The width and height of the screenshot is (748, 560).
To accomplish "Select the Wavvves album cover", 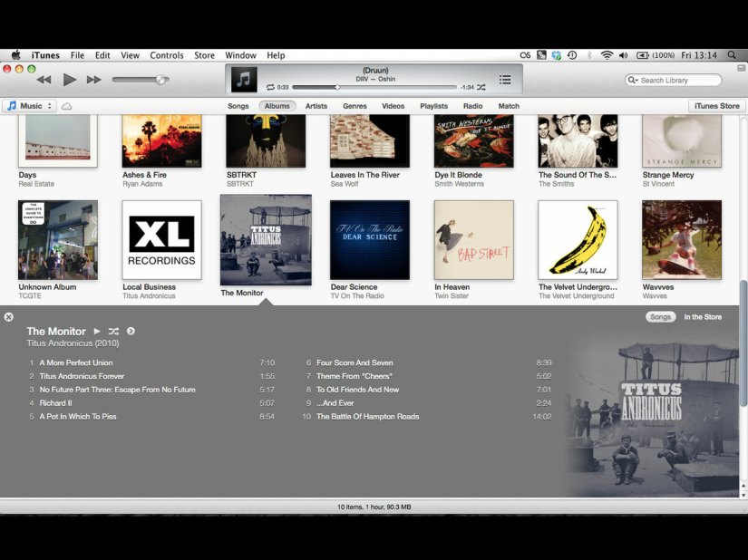I will (x=682, y=240).
